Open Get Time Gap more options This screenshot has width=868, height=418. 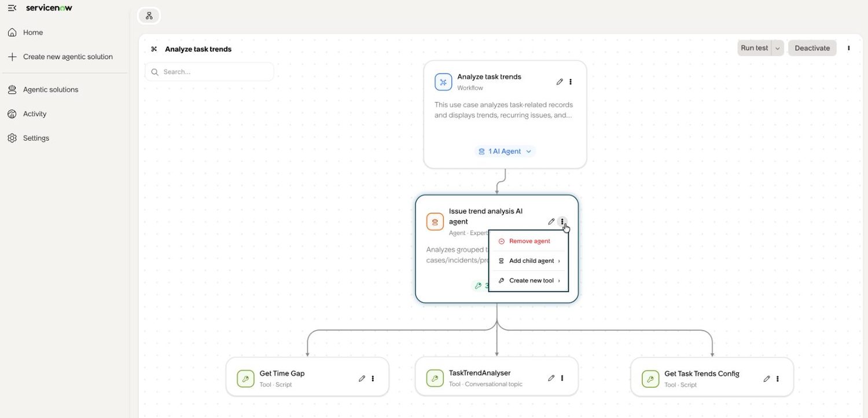pyautogui.click(x=373, y=379)
